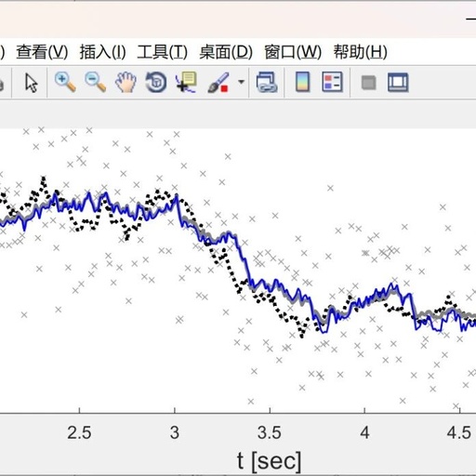This screenshot has height=476, width=476.
Task: Click the x-axis label t [sec]
Action: click(x=269, y=461)
